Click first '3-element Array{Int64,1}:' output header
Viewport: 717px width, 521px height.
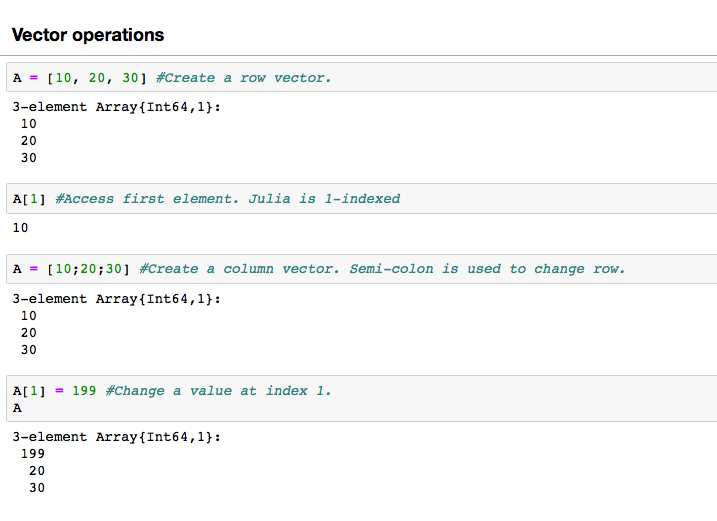(x=117, y=107)
